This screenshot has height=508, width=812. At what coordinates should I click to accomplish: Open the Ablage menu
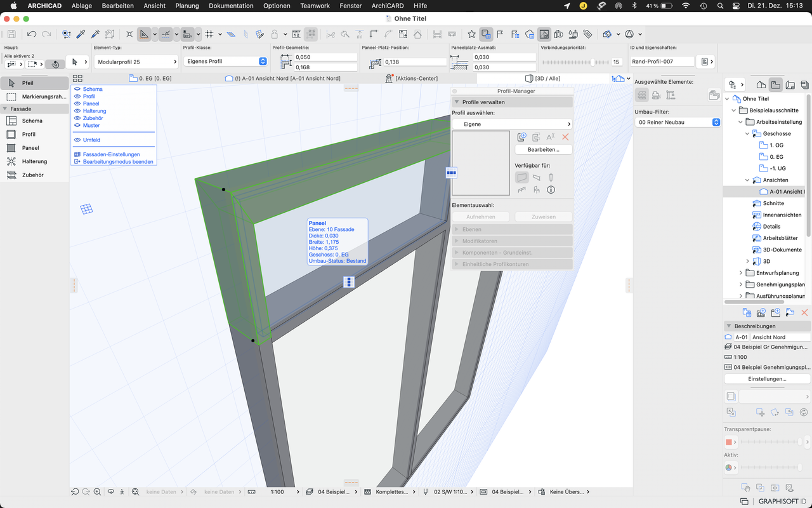[81, 6]
